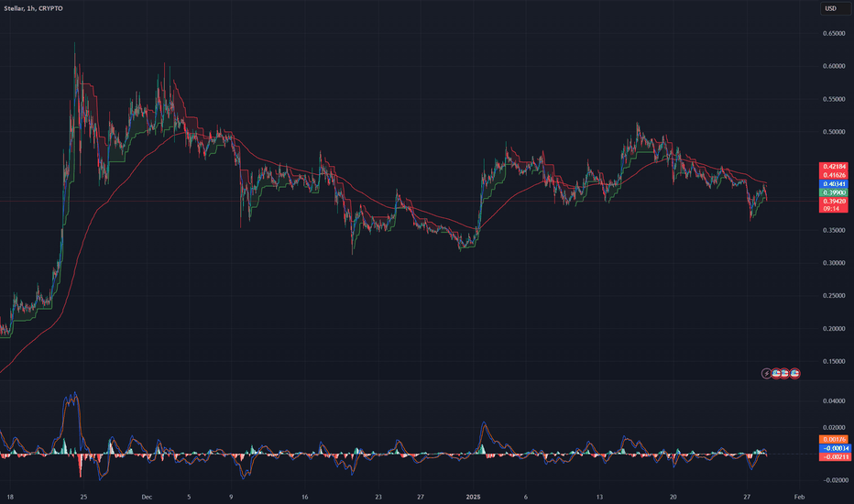Click the '23' date on time axis
The image size is (854, 504).
[x=378, y=497]
